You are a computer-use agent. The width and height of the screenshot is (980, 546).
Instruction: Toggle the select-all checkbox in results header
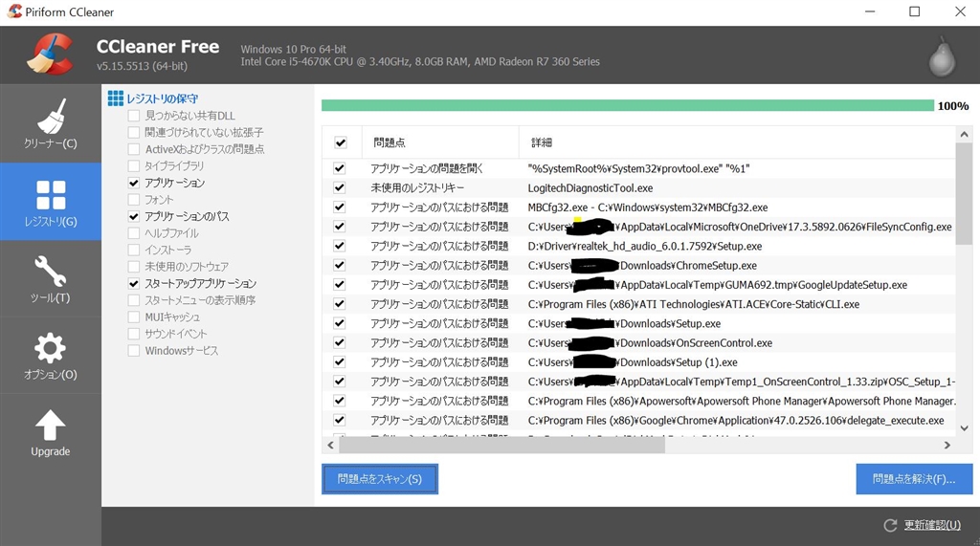click(x=340, y=142)
